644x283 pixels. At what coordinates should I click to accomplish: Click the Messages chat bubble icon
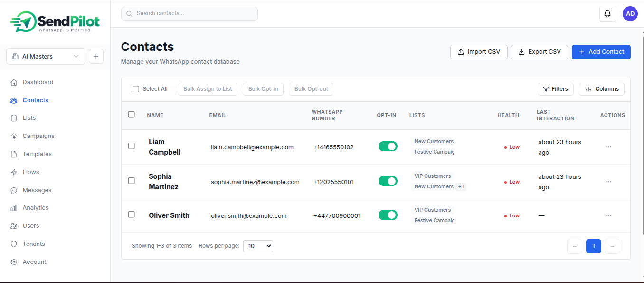[14, 190]
